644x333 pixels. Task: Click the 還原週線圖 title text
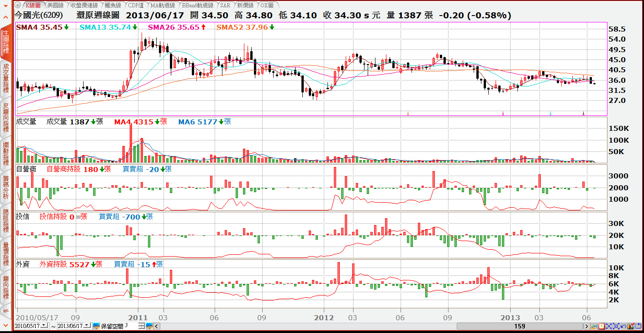(98, 15)
